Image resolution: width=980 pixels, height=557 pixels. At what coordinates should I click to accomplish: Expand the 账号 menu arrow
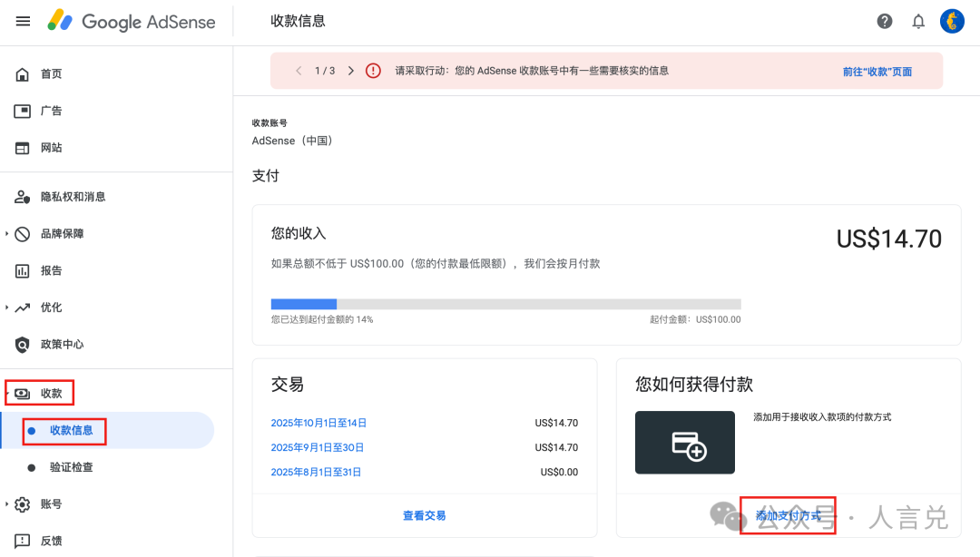pyautogui.click(x=6, y=504)
